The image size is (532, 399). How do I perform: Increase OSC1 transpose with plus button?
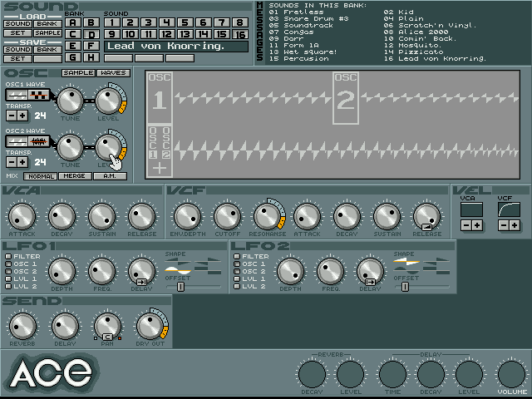(x=23, y=115)
